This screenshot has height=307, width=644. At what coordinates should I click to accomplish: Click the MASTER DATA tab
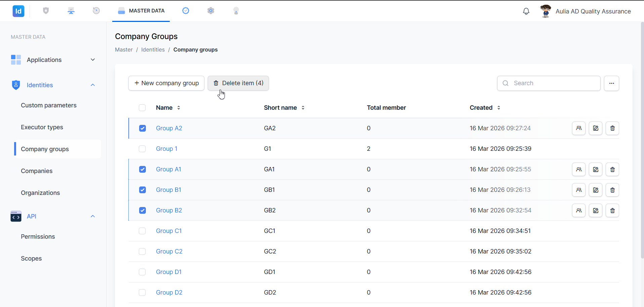tap(141, 11)
